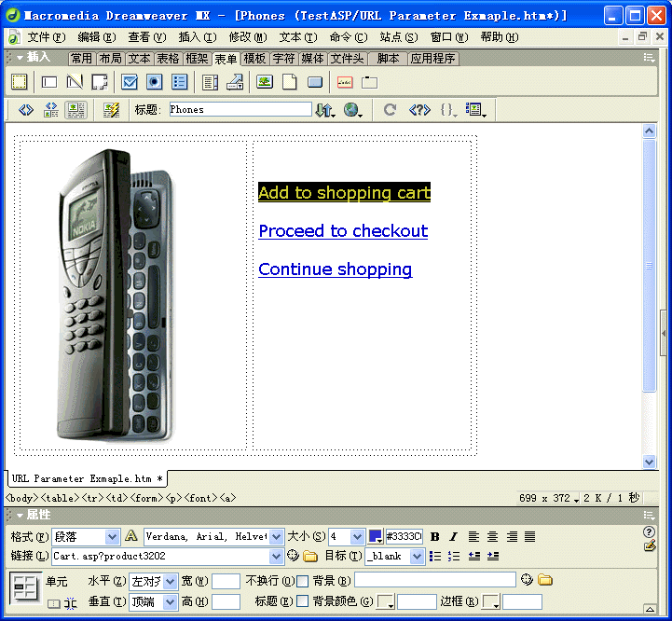The height and width of the screenshot is (621, 672).
Task: Open the Modify menu
Action: [x=248, y=37]
